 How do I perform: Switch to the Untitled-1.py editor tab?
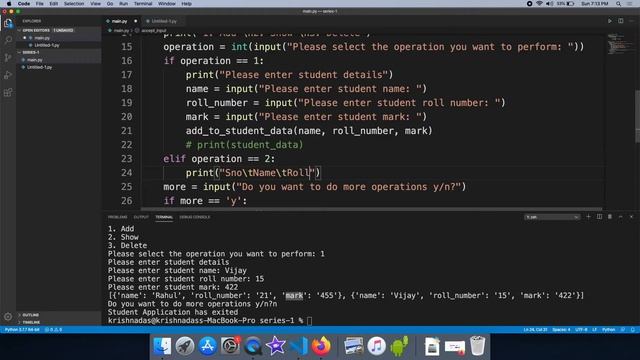pos(164,21)
